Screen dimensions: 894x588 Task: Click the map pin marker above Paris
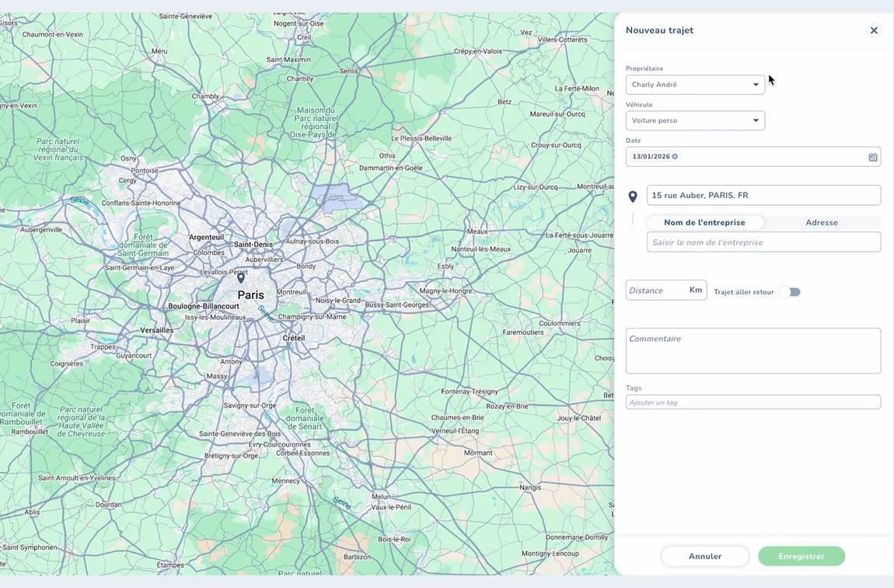point(241,278)
